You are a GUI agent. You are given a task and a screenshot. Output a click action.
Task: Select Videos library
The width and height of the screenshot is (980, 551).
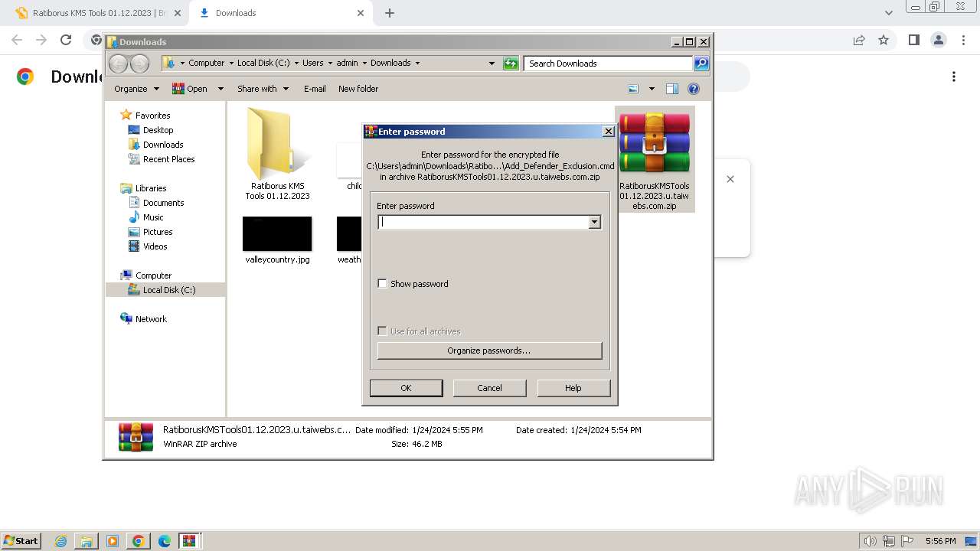point(155,246)
